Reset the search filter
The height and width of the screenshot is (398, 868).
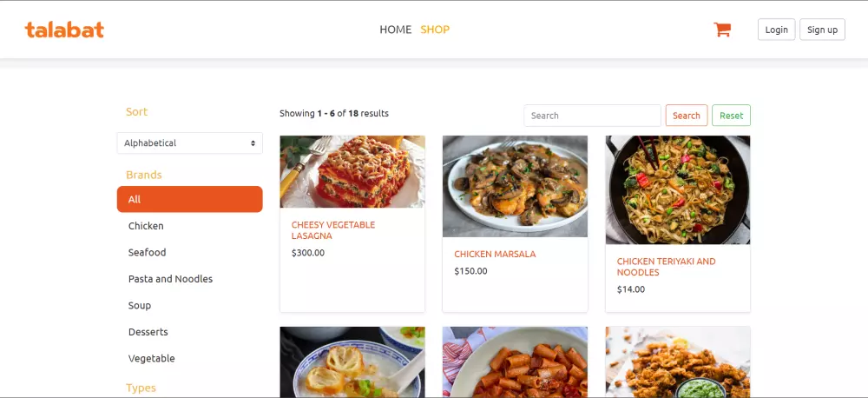(x=731, y=116)
